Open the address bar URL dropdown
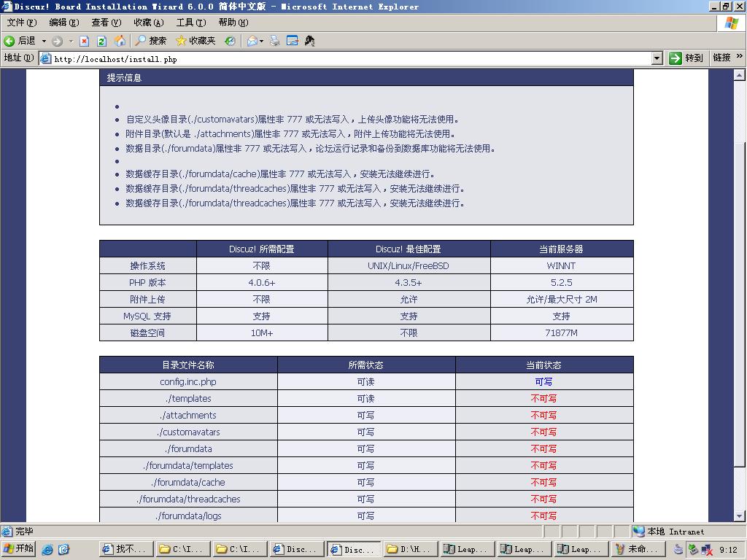The width and height of the screenshot is (747, 560). [657, 58]
